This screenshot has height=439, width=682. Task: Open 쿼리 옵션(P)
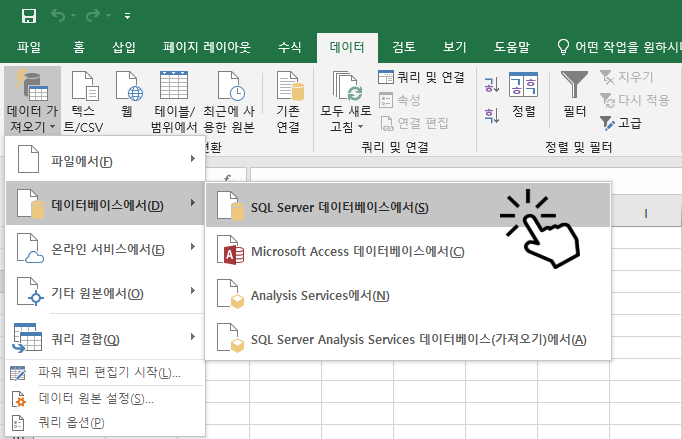click(105, 422)
